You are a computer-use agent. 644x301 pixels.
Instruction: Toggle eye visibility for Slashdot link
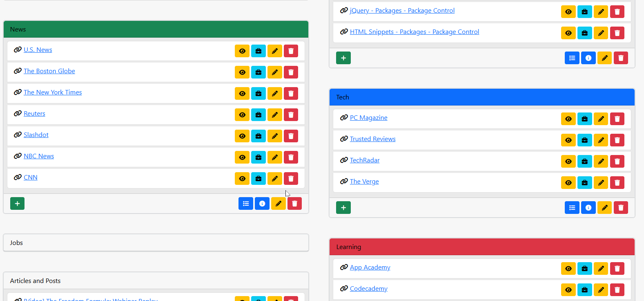pos(242,136)
